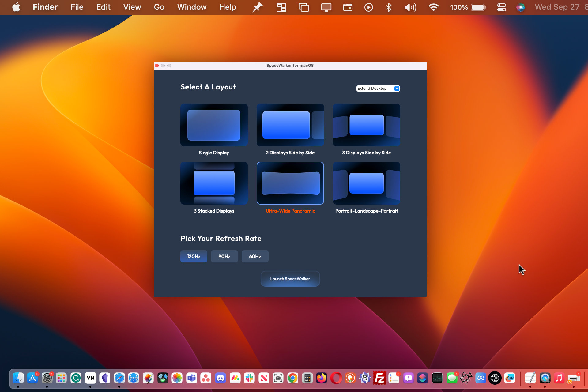Open Screenshot app from the Dock
Image resolution: width=588 pixels, height=392 pixels.
[278, 378]
